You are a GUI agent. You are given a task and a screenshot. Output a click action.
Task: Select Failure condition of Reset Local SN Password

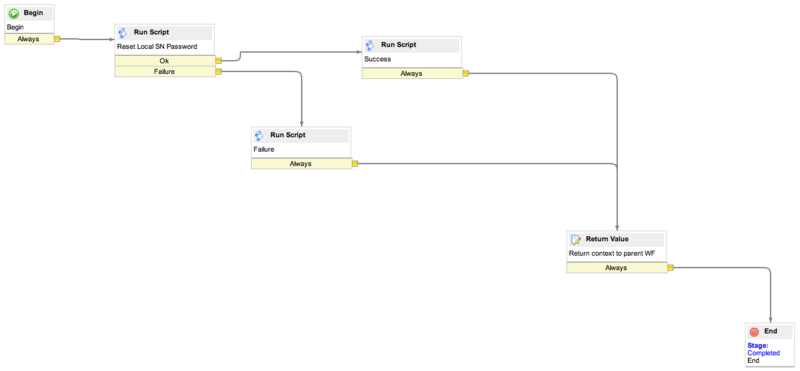pyautogui.click(x=165, y=72)
